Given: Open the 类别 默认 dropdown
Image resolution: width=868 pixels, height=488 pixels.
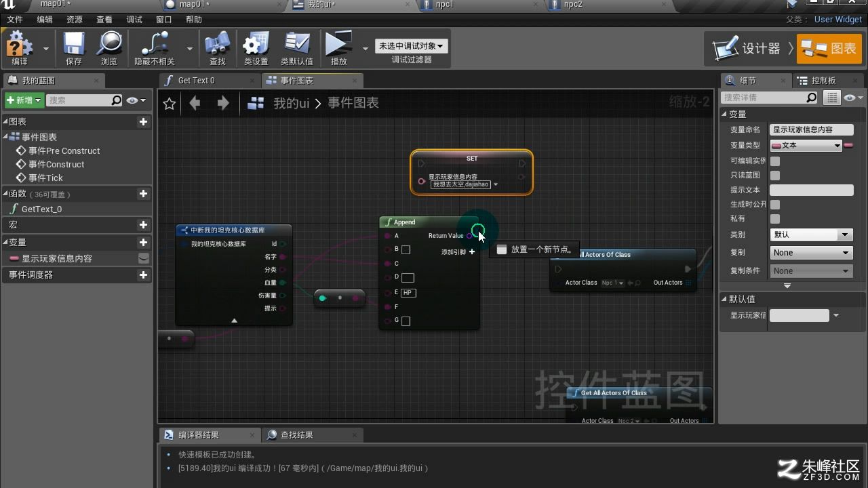Looking at the screenshot, I should pyautogui.click(x=811, y=235).
